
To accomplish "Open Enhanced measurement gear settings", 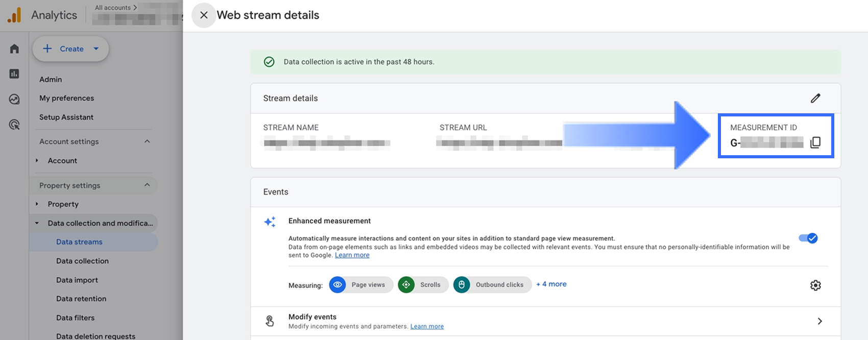I will (815, 285).
